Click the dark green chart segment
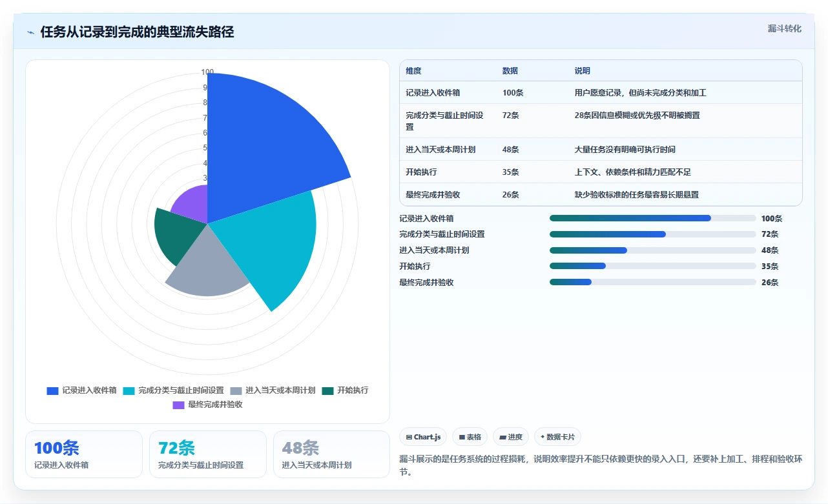 [x=178, y=234]
